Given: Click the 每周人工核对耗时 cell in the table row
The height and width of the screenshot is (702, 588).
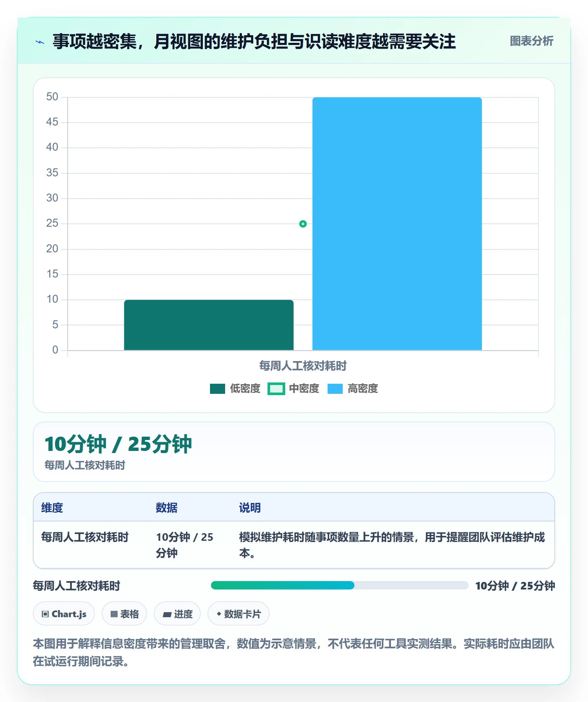Looking at the screenshot, I should click(x=85, y=537).
